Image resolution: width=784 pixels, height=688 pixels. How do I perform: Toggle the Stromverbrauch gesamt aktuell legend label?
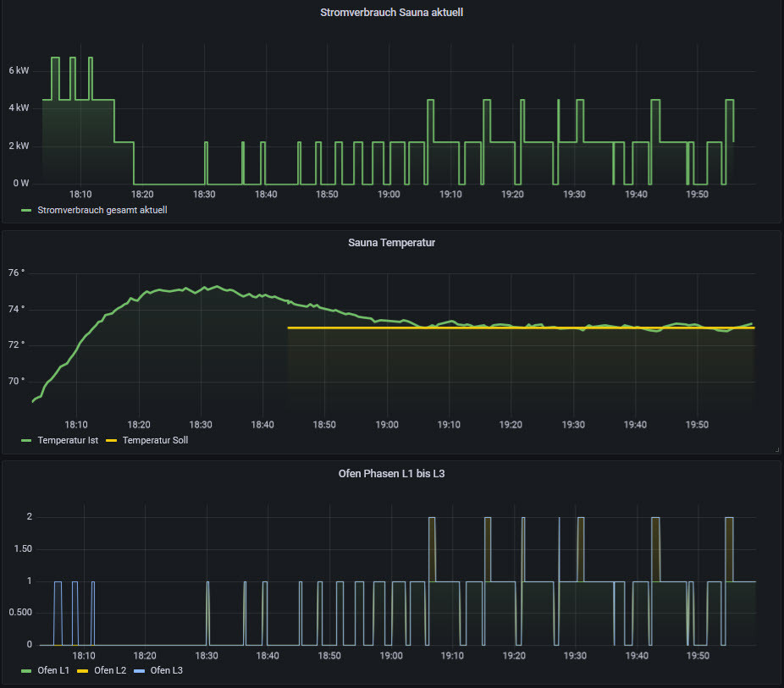102,210
